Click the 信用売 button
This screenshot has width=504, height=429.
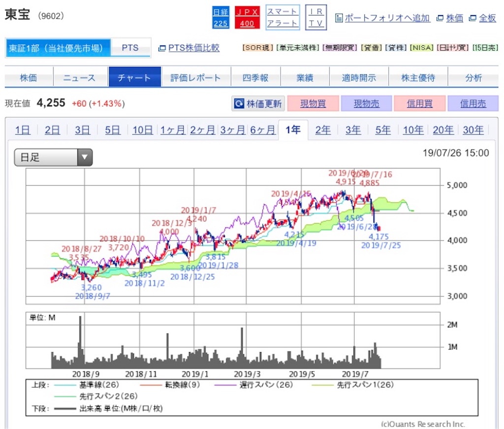pyautogui.click(x=473, y=103)
